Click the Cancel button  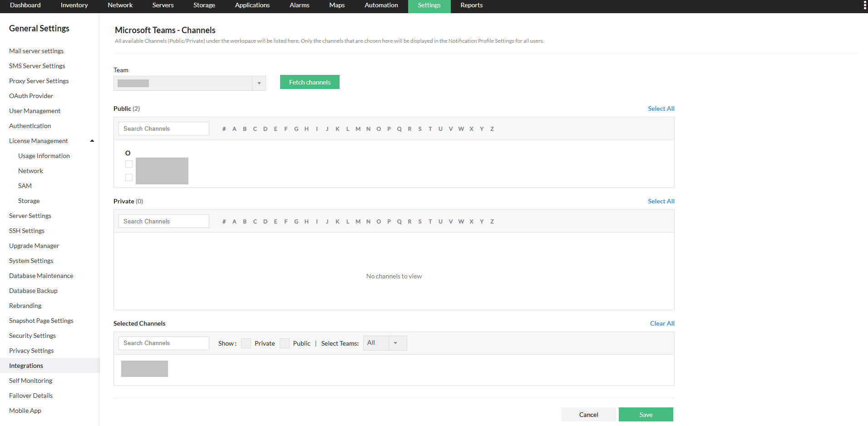(589, 415)
